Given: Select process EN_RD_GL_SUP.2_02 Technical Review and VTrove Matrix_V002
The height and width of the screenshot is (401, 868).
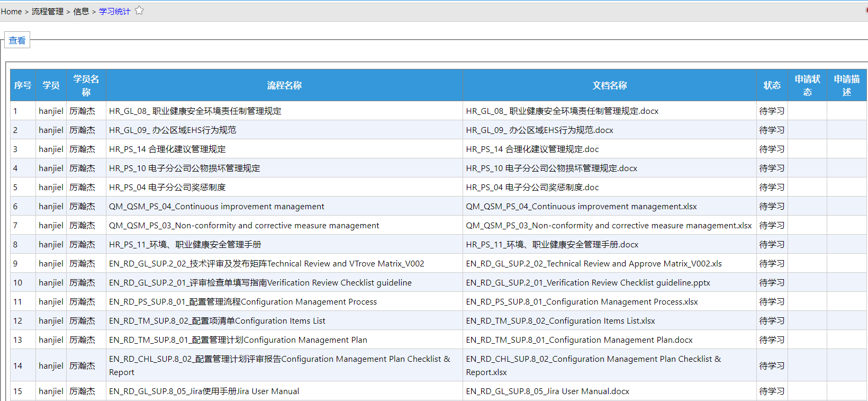Looking at the screenshot, I should pos(266,264).
